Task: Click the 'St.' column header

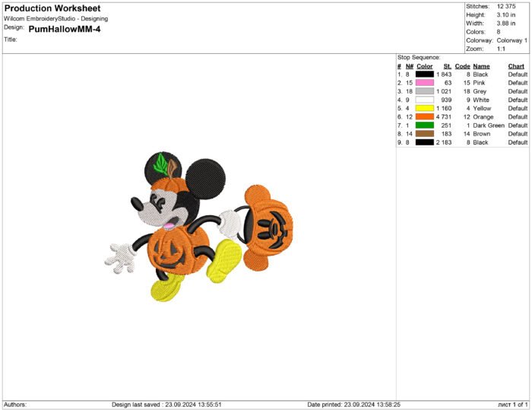Action: point(447,66)
